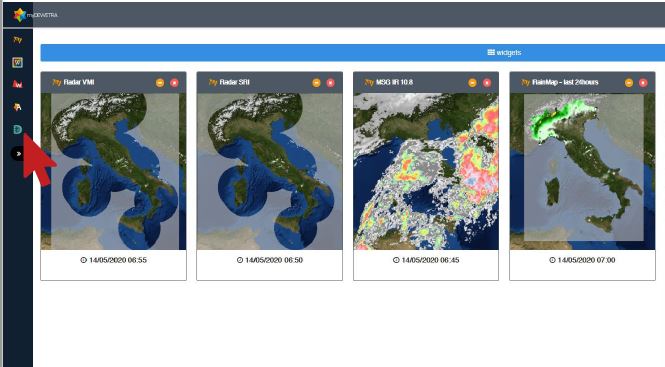Select the teal D sidebar icon
Viewport: 665px width, 367px height.
[17, 129]
